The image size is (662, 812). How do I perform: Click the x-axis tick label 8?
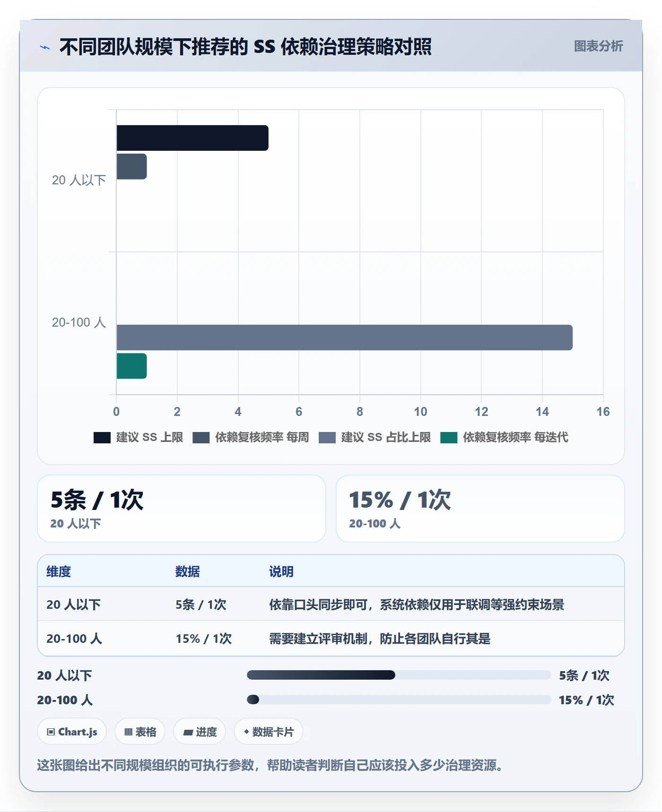click(360, 412)
